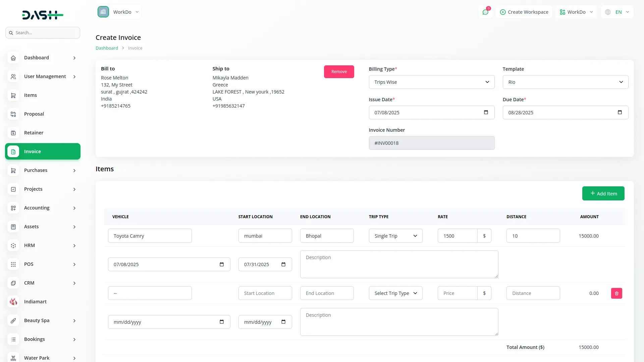Open the Proposal menu item

[34, 114]
